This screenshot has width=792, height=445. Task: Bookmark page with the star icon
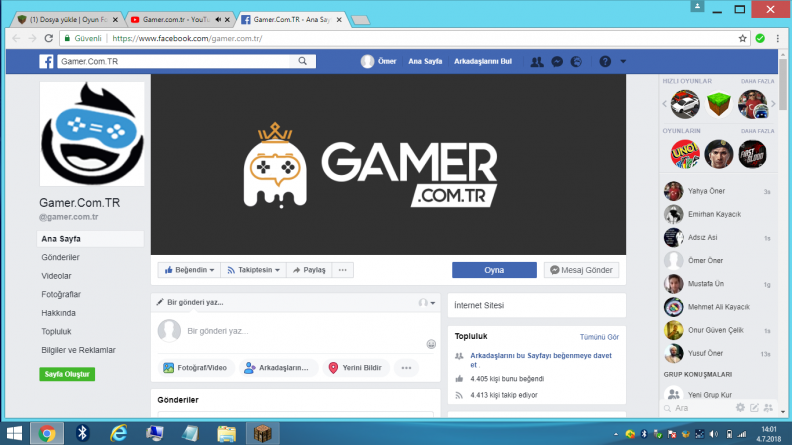pos(742,38)
